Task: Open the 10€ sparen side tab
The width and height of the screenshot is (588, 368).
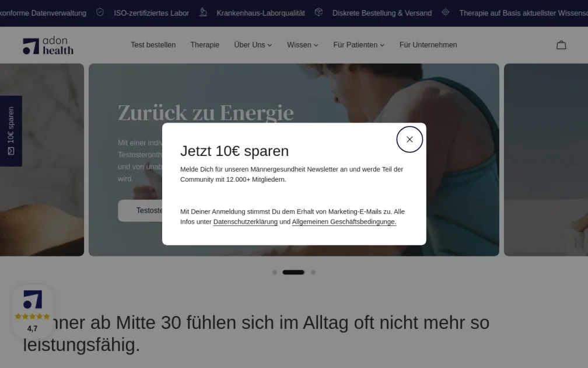Action: (x=10, y=131)
